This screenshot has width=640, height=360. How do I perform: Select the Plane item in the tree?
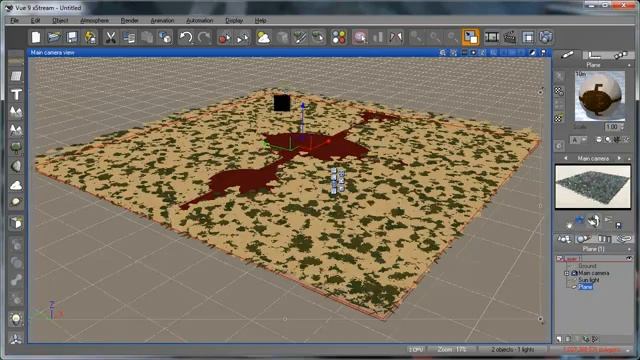point(585,287)
